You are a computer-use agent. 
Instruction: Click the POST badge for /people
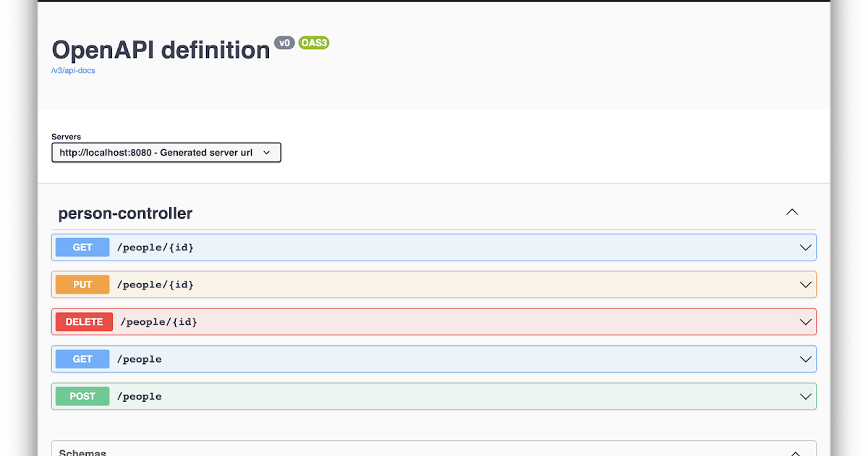pos(82,396)
